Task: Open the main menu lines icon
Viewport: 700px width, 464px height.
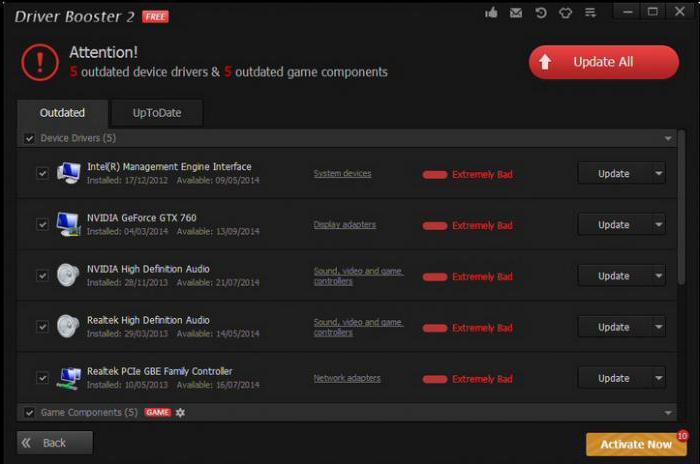Action: point(590,13)
